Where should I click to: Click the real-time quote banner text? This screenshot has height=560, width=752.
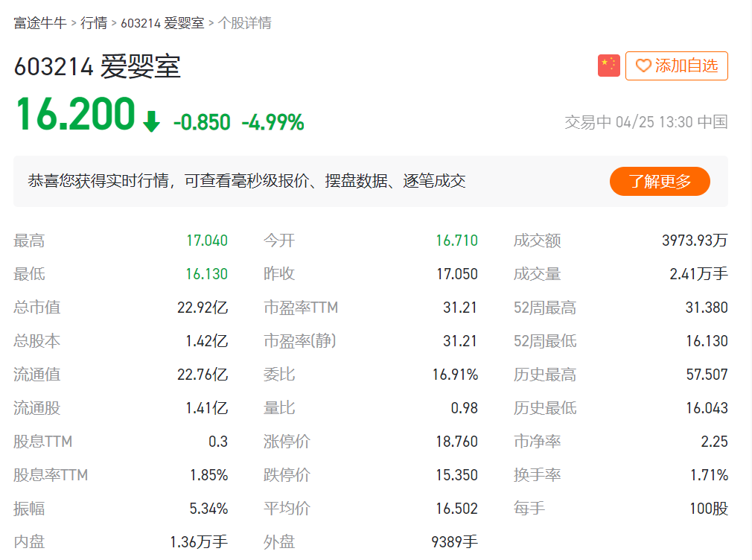click(x=247, y=181)
